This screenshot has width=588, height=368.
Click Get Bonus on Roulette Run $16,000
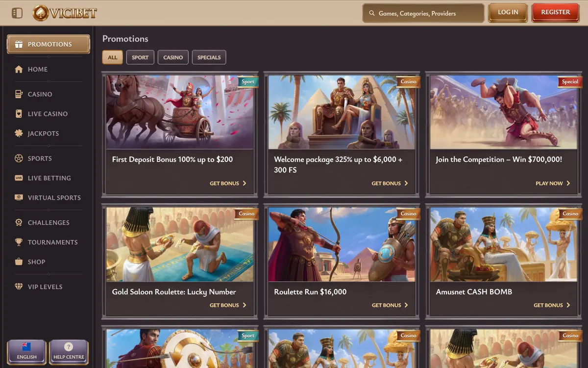pos(390,305)
